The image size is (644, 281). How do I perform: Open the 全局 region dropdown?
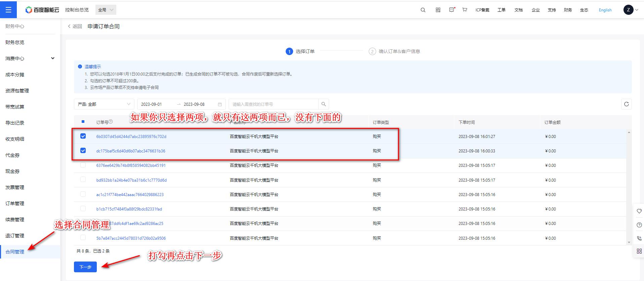[x=106, y=10]
